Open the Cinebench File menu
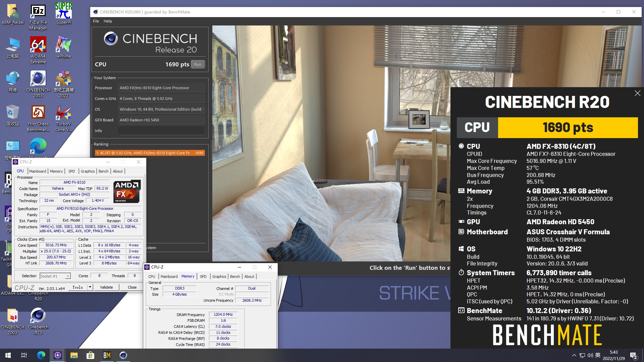 click(x=96, y=21)
